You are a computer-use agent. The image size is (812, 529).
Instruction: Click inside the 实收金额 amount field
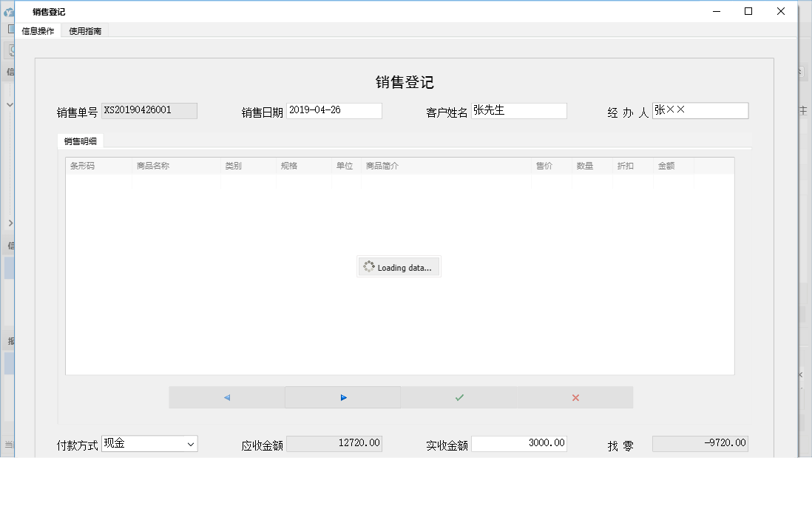coord(519,442)
